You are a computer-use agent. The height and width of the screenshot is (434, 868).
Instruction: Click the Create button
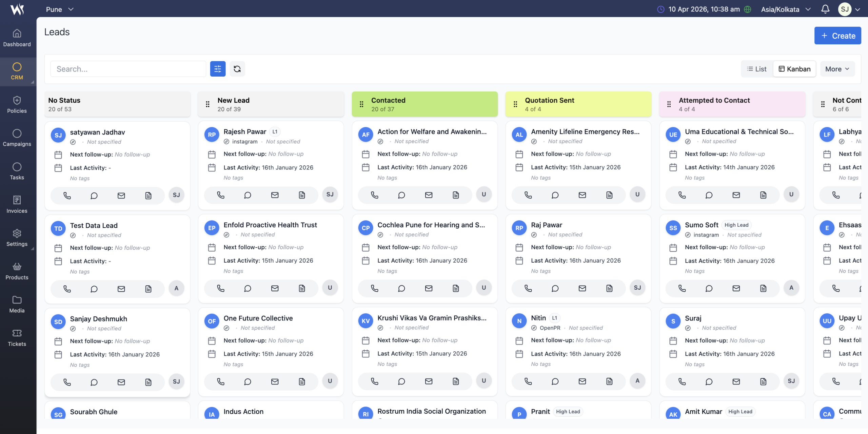[837, 36]
